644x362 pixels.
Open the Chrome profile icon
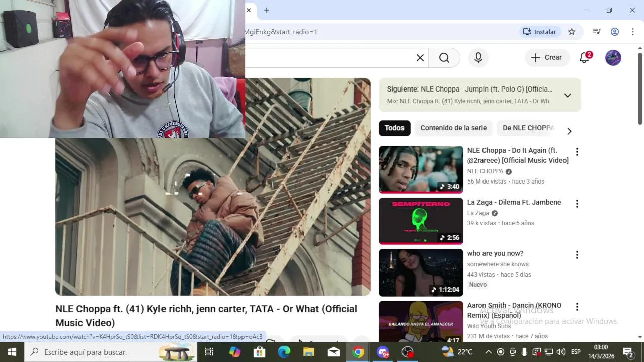tap(615, 32)
